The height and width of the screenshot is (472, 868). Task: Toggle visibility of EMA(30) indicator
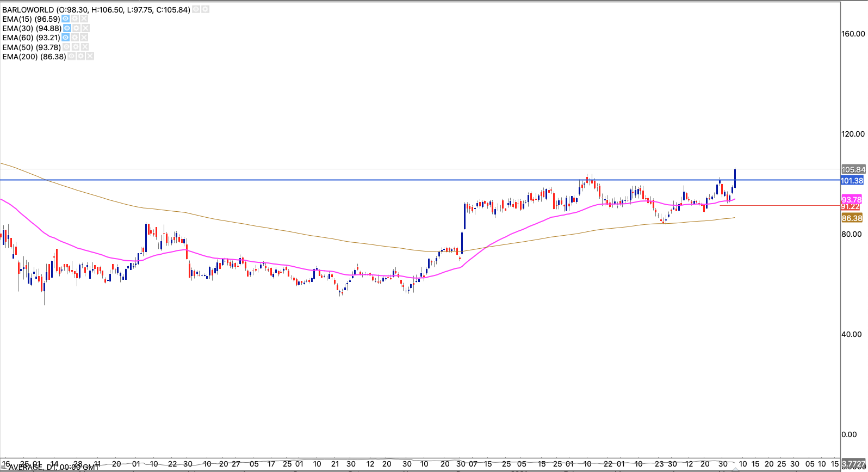click(x=67, y=28)
